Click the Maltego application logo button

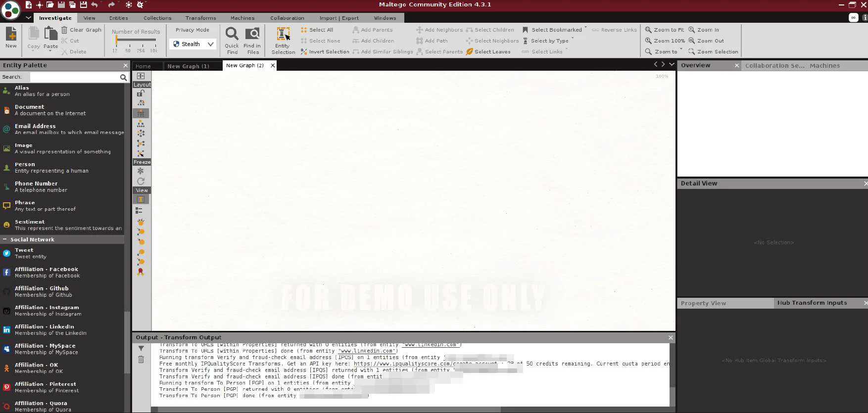[x=11, y=10]
